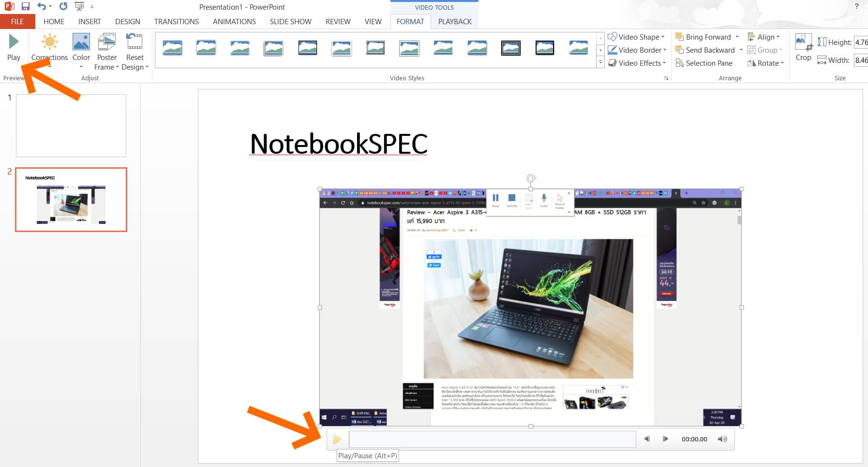Viewport: 868px width, 467px height.
Task: Open the Selection Pane
Action: point(704,63)
